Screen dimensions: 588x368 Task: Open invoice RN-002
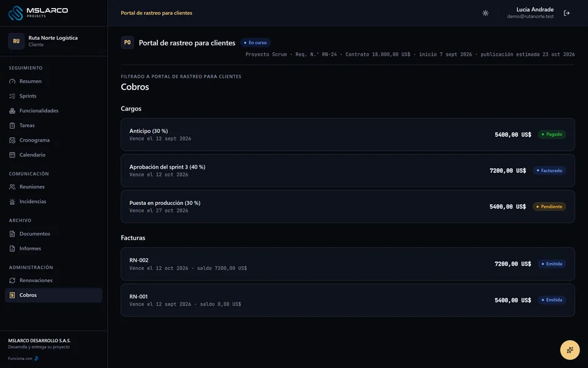coord(348,264)
